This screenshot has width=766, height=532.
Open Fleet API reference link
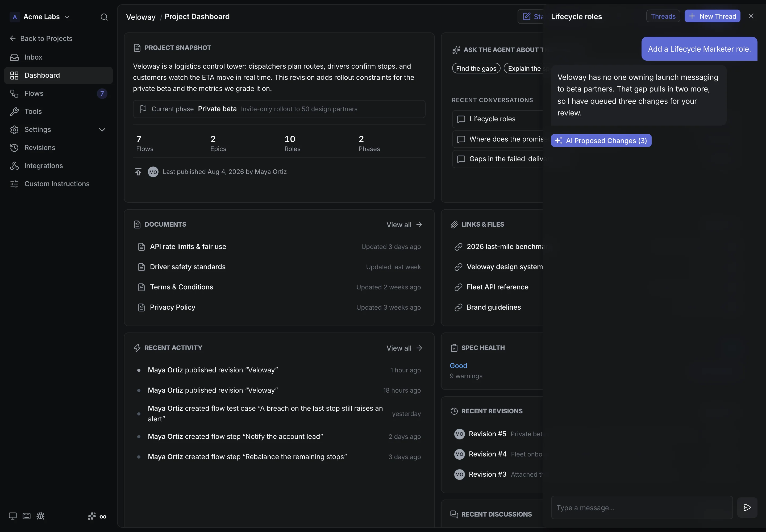[491, 287]
